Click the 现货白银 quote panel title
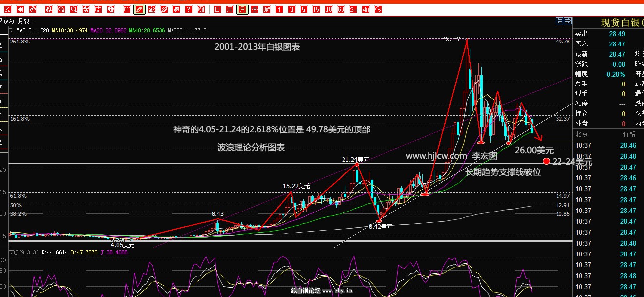 [622, 23]
